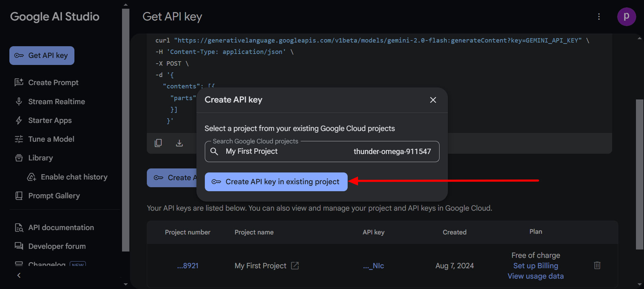This screenshot has width=644, height=289.
Task: Close the Create API key dialog
Action: coord(433,100)
